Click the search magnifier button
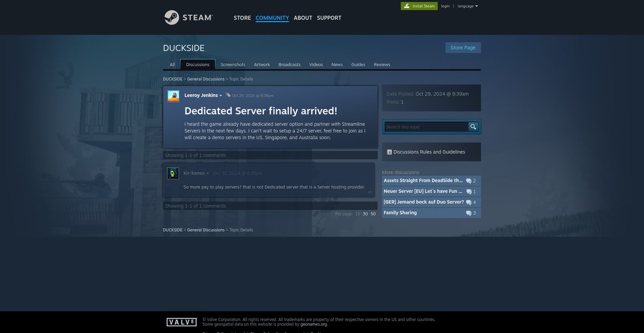 point(473,127)
